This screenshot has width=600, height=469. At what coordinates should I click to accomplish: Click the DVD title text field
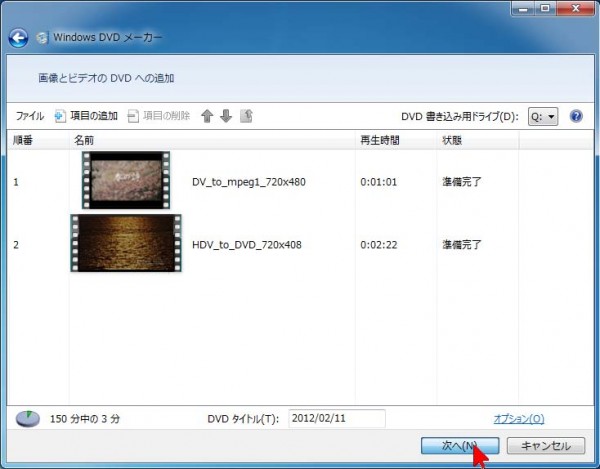click(x=336, y=418)
